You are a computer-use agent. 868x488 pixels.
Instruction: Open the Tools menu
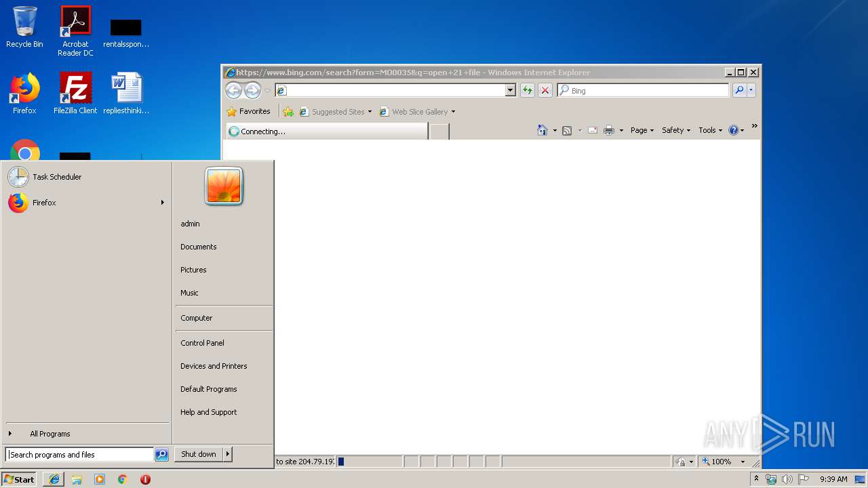(x=711, y=130)
